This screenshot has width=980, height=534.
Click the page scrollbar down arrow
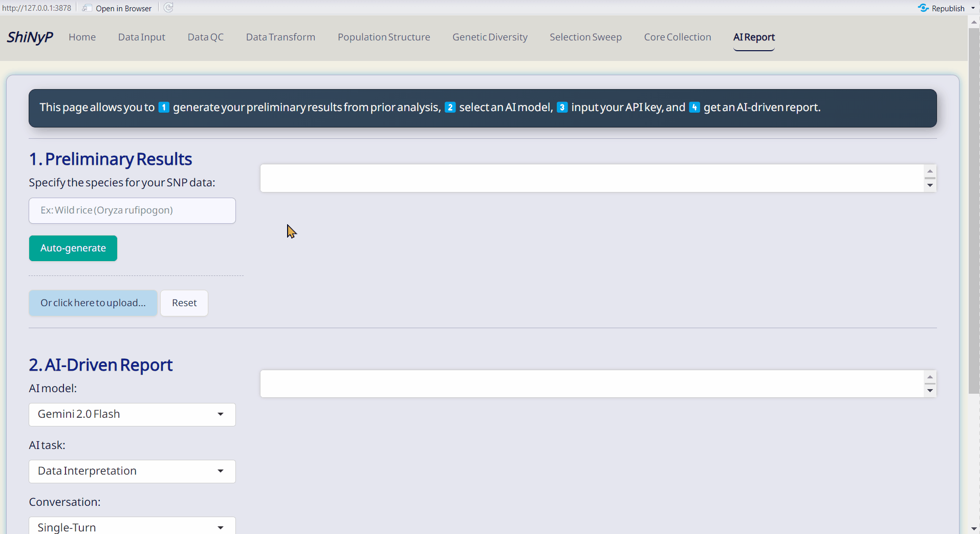click(x=974, y=528)
